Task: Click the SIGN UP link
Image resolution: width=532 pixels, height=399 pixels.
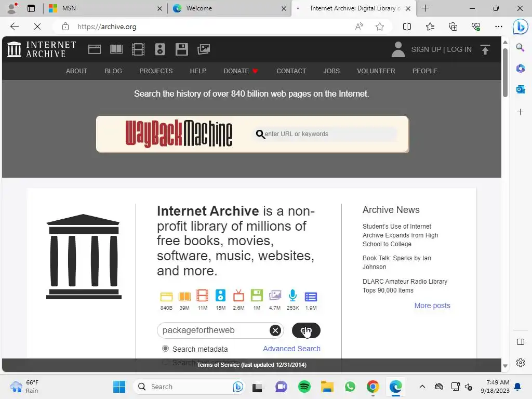Action: (426, 49)
